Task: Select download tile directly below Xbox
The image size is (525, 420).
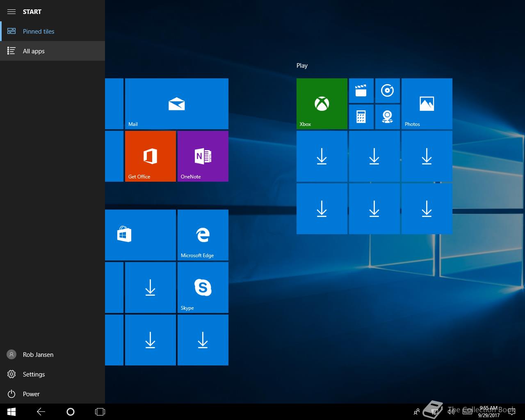Action: [x=322, y=156]
